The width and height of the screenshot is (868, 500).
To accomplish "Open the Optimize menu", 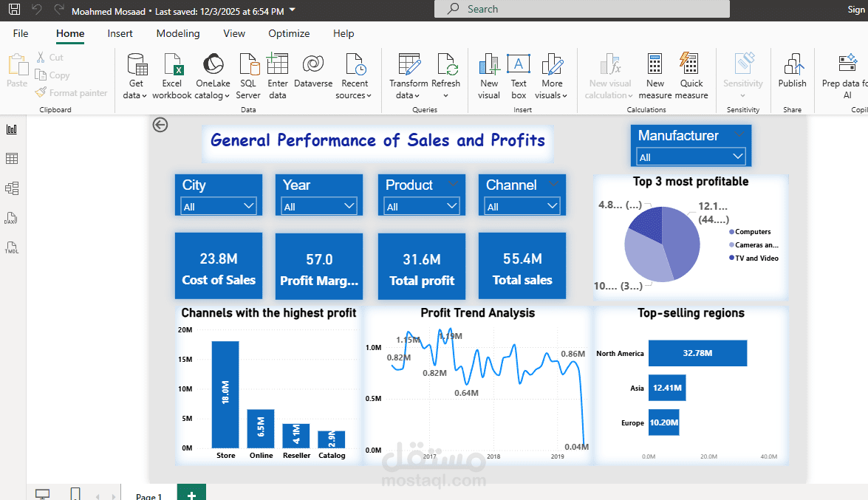I will click(288, 33).
